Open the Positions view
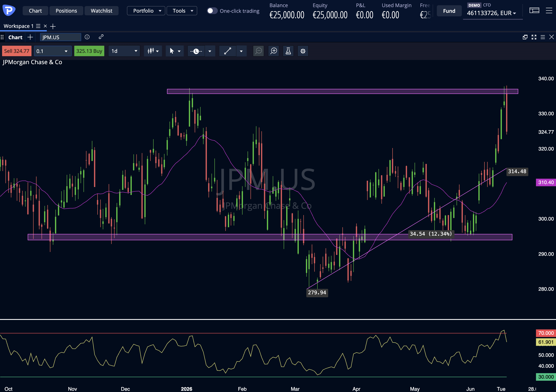 [x=66, y=11]
